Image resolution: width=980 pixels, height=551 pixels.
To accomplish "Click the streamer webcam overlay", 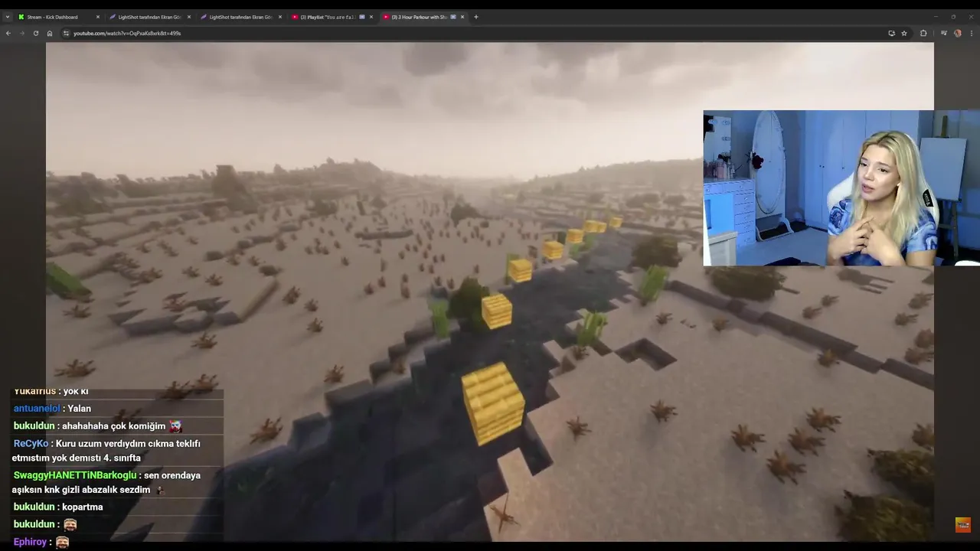I will (x=841, y=188).
